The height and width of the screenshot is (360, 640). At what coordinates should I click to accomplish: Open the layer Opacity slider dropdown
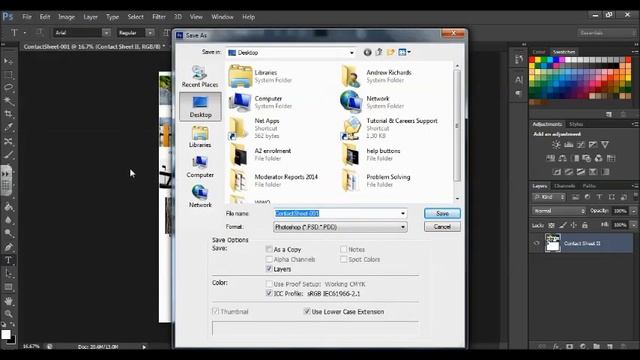pyautogui.click(x=633, y=211)
